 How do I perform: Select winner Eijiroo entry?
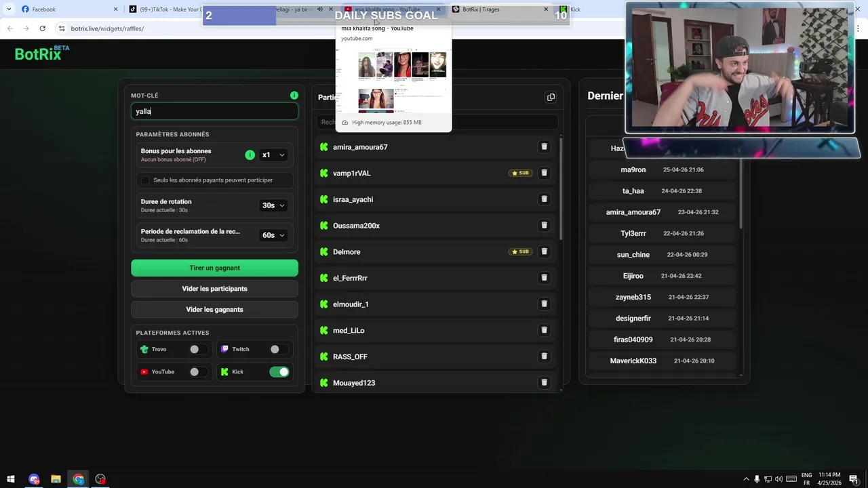pyautogui.click(x=663, y=276)
